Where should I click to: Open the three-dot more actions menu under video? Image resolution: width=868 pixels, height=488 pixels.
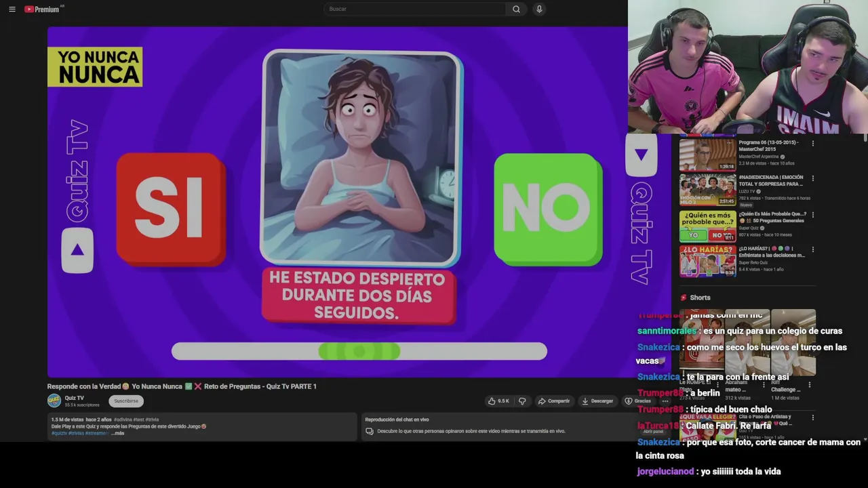pos(665,401)
